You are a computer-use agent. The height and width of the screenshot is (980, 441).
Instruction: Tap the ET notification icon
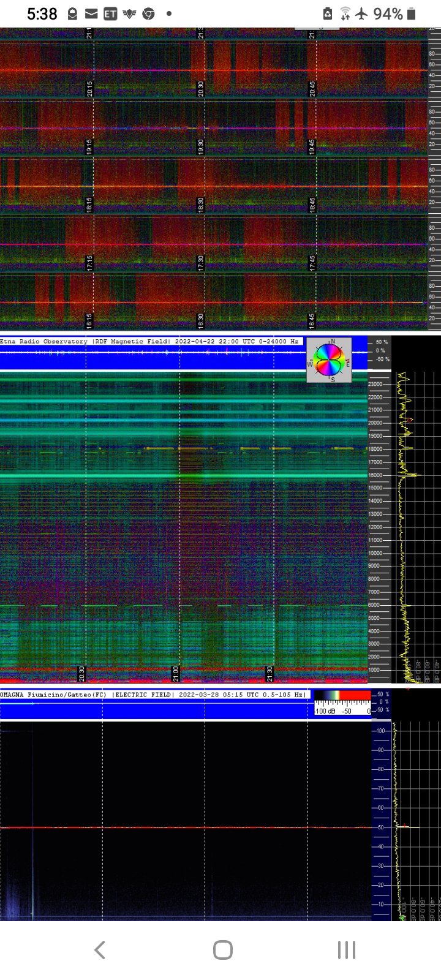tap(110, 14)
